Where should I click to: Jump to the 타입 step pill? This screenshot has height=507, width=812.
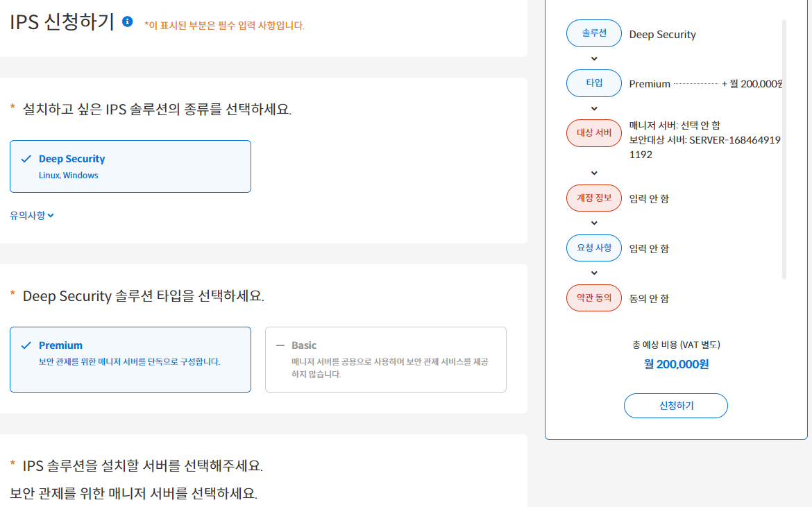click(x=594, y=83)
